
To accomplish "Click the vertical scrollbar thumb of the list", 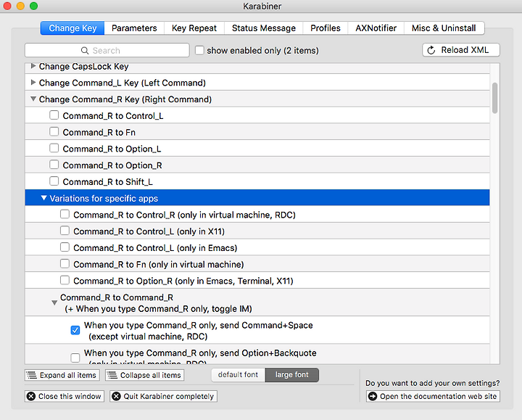I will tap(494, 98).
